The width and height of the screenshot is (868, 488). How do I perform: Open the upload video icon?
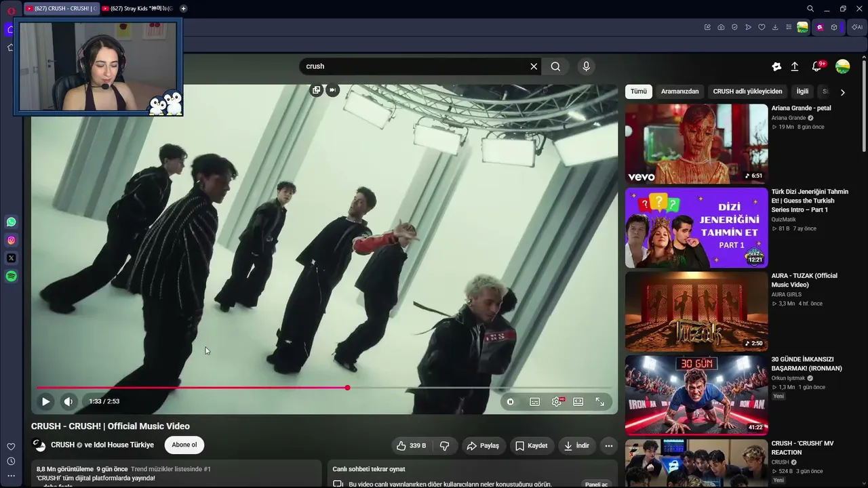pyautogui.click(x=795, y=66)
